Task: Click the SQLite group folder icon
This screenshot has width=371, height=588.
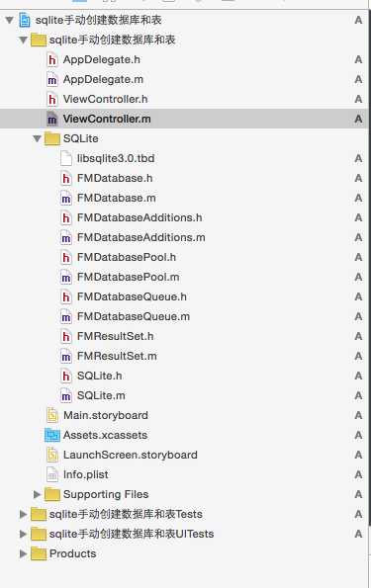Action: [52, 138]
